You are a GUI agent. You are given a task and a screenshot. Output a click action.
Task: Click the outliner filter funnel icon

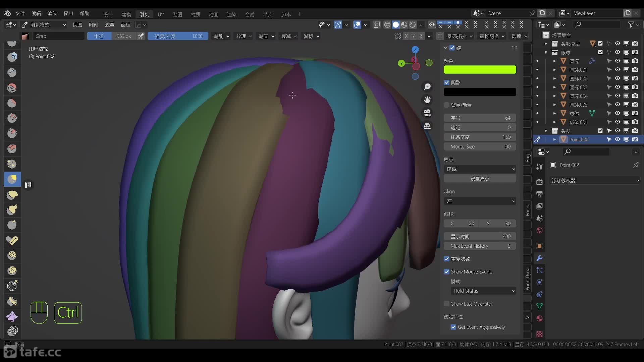tap(631, 24)
